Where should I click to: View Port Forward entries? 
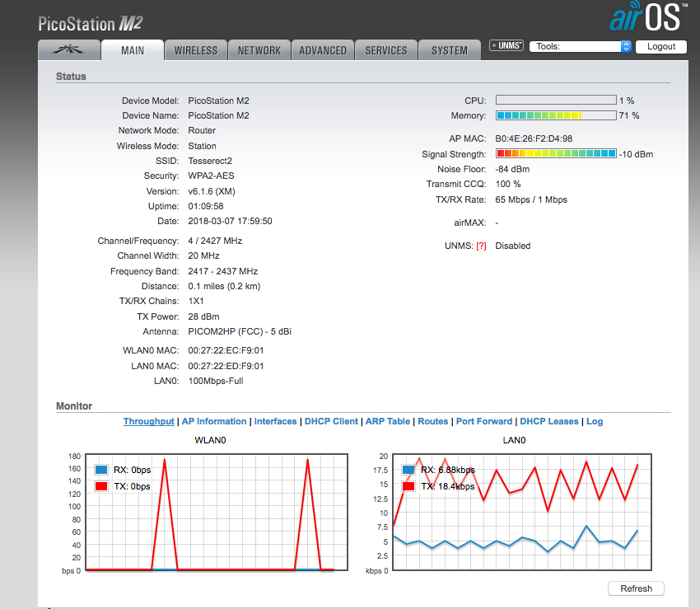click(x=484, y=421)
